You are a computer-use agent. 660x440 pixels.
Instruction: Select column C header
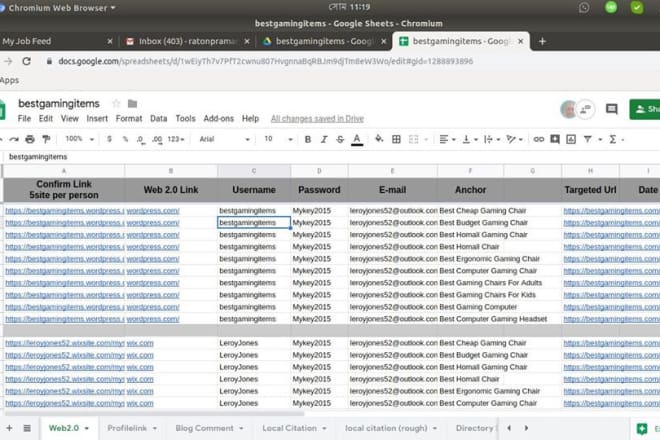[254, 171]
